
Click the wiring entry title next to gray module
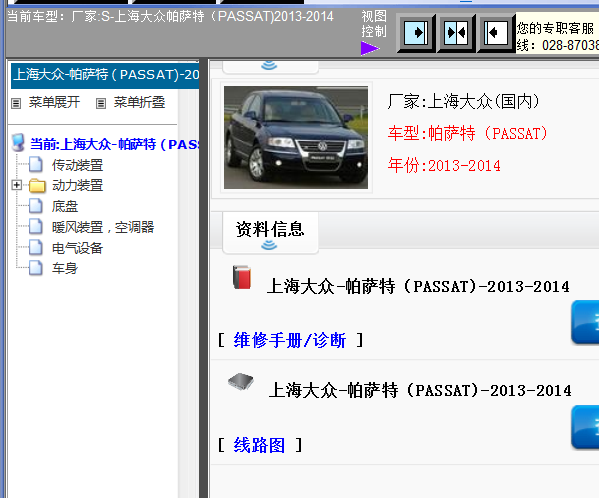420,390
